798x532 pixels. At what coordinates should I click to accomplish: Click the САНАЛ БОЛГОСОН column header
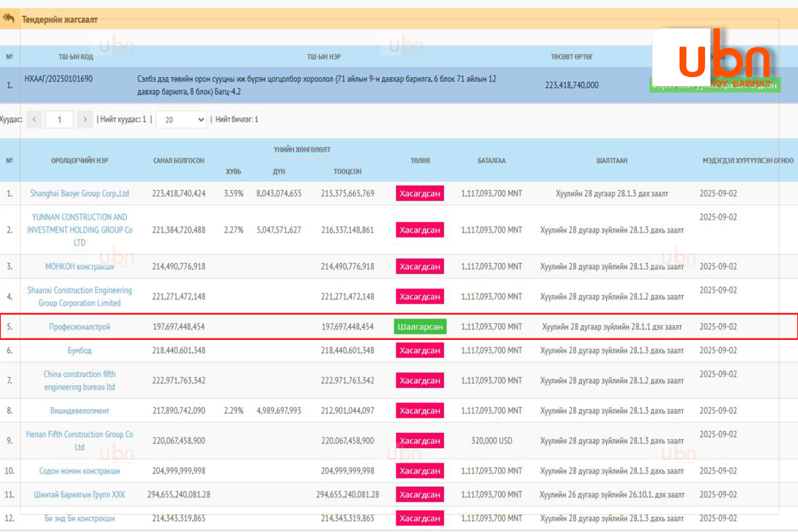pyautogui.click(x=178, y=160)
